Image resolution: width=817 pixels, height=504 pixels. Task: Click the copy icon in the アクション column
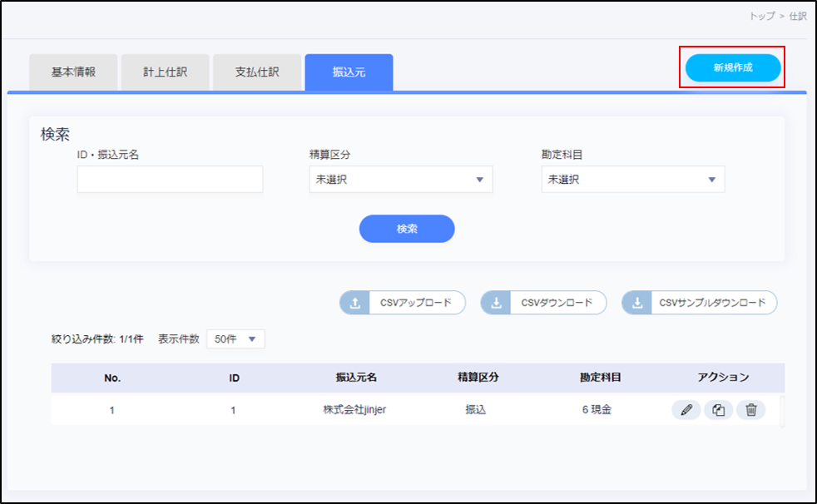pyautogui.click(x=718, y=410)
